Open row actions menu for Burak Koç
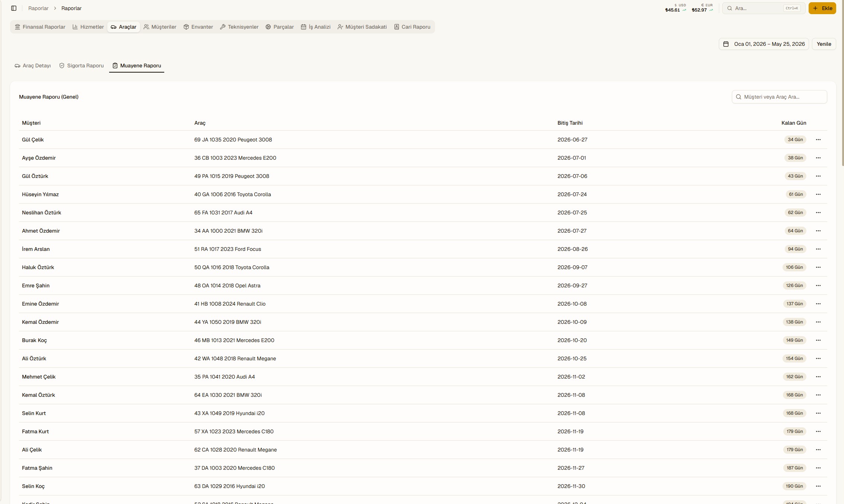The width and height of the screenshot is (844, 504). [818, 340]
